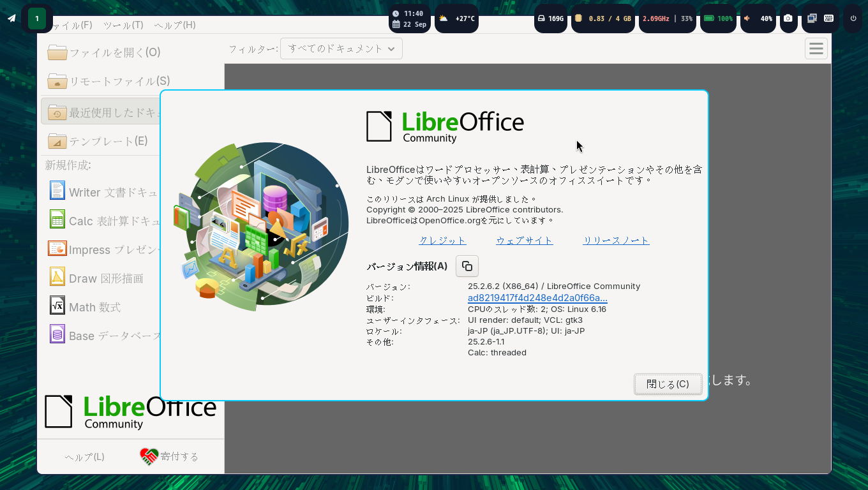Close the About dialog with 閉じる(C)

(668, 384)
